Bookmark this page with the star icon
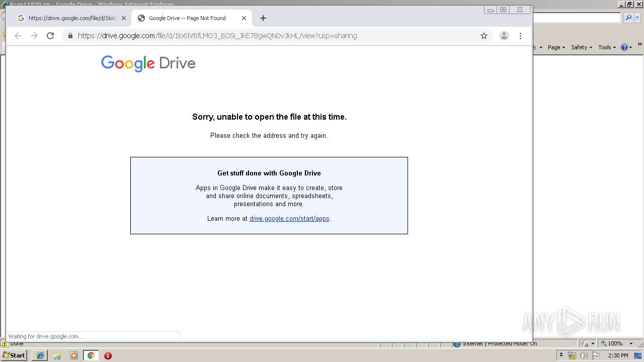Screen dimensions: 644x362 tap(484, 36)
